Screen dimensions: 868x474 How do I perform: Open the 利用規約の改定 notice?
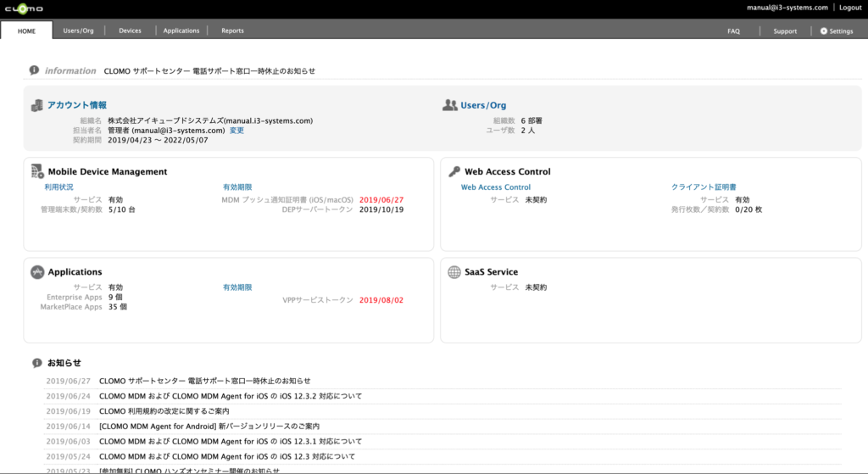(x=164, y=411)
